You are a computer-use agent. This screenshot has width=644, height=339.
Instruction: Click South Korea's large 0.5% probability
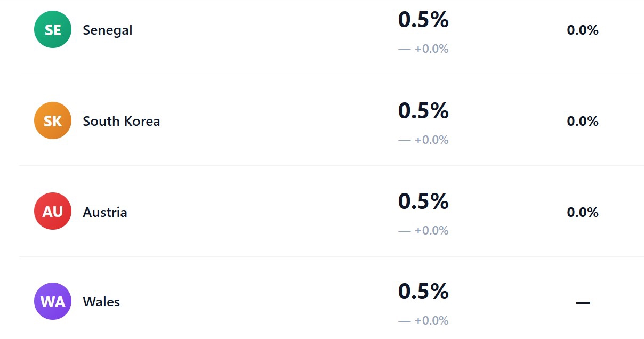pos(423,111)
